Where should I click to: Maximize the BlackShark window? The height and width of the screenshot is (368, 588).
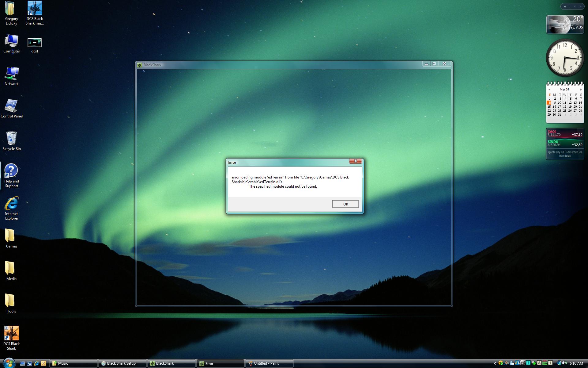[x=434, y=64]
